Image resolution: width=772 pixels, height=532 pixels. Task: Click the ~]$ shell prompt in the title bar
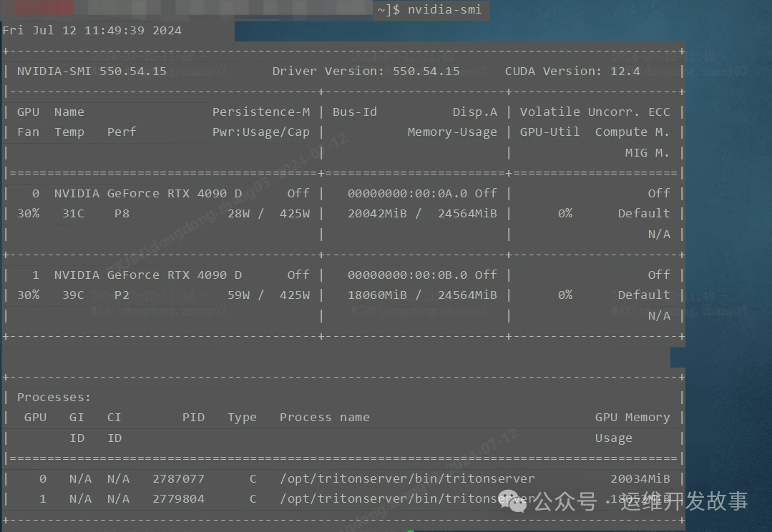389,10
